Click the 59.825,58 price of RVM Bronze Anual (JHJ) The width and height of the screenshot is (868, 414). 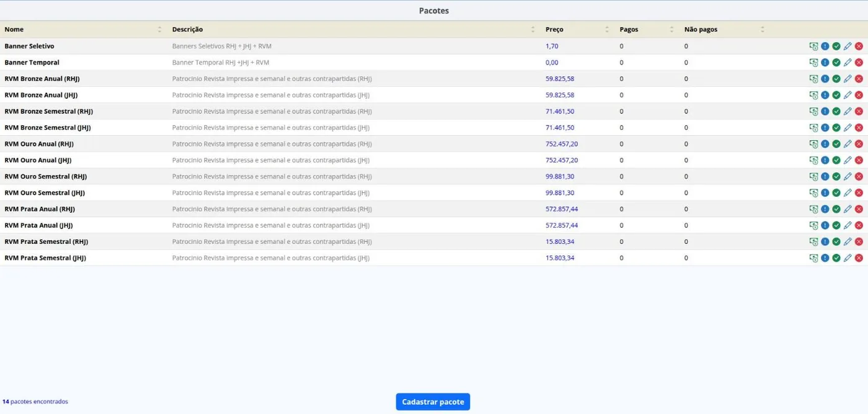point(560,95)
